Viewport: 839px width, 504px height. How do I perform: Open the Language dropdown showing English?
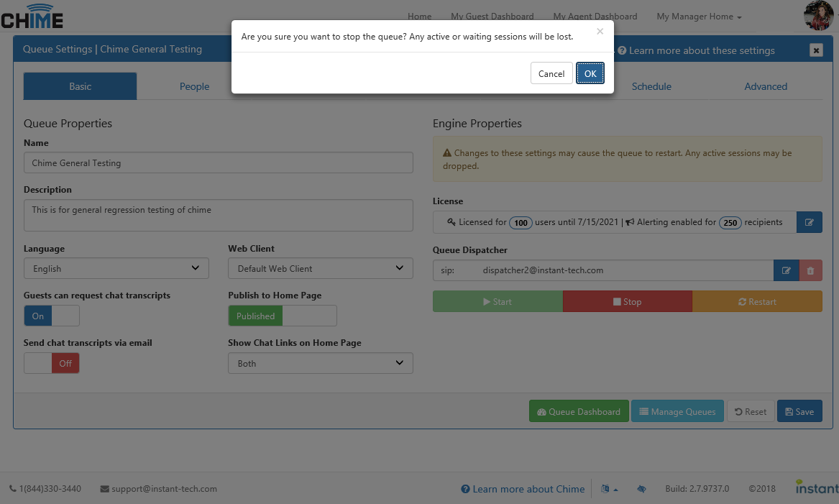pyautogui.click(x=116, y=269)
